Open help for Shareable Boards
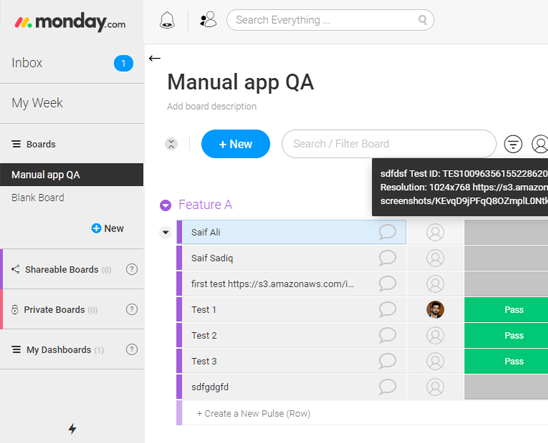 click(132, 269)
